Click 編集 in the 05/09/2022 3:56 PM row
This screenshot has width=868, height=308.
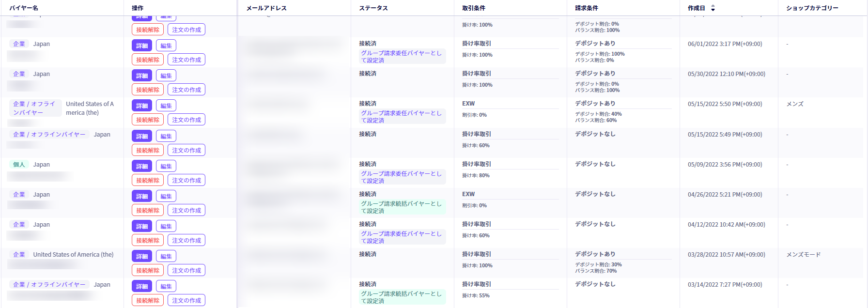tap(166, 166)
